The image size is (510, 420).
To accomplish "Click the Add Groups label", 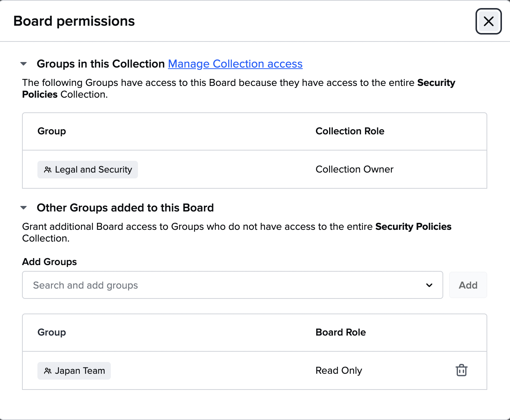I will point(50,262).
